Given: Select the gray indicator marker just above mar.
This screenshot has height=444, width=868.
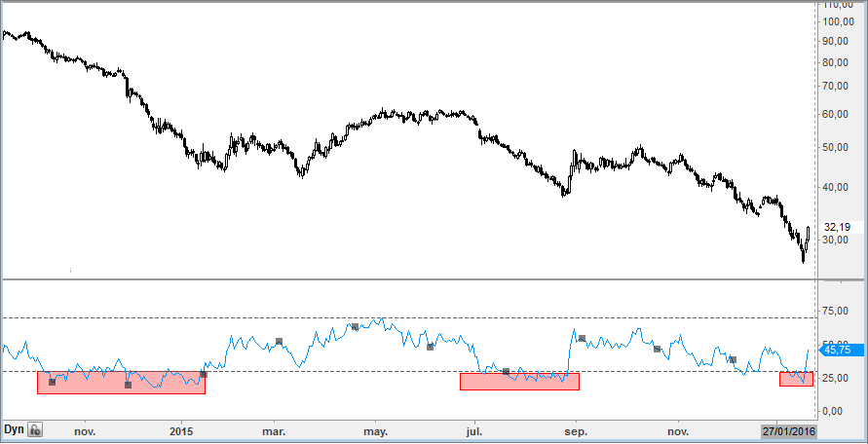Looking at the screenshot, I should pyautogui.click(x=279, y=342).
